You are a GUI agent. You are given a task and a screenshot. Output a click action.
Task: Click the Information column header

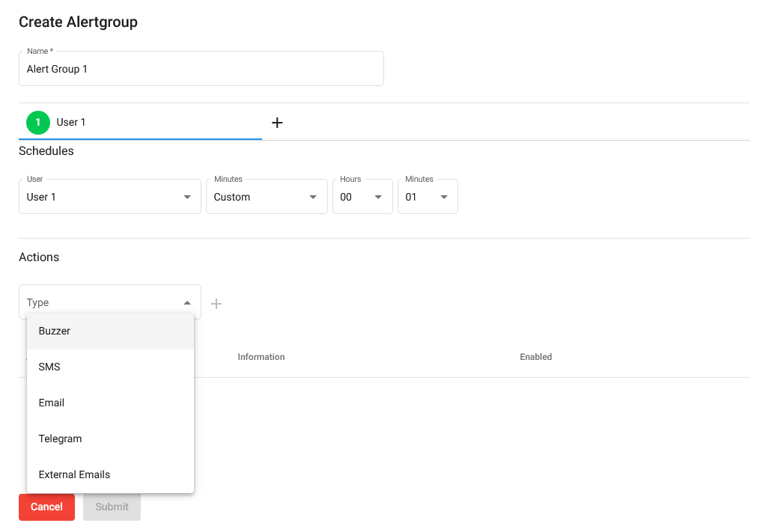pyautogui.click(x=261, y=357)
